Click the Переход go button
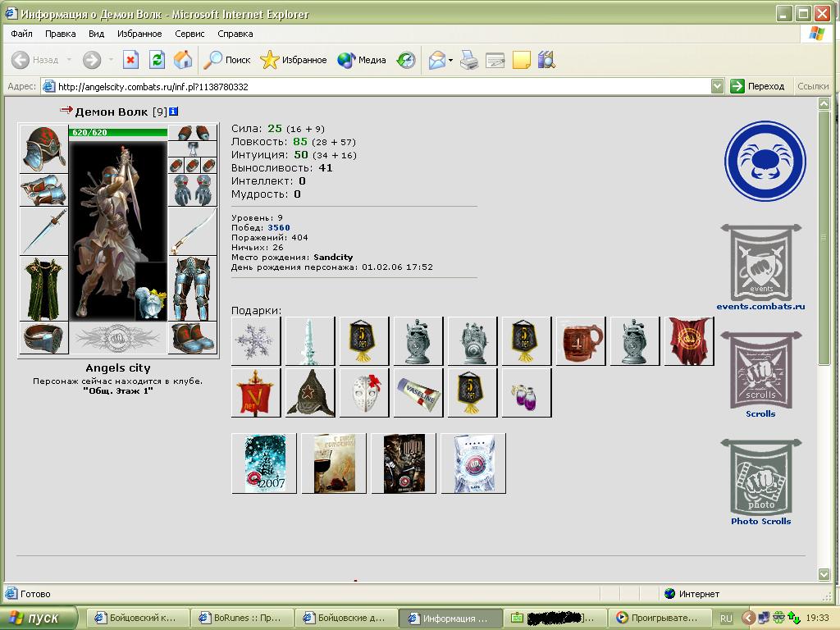Screen dimensions: 840x630 click(x=757, y=85)
